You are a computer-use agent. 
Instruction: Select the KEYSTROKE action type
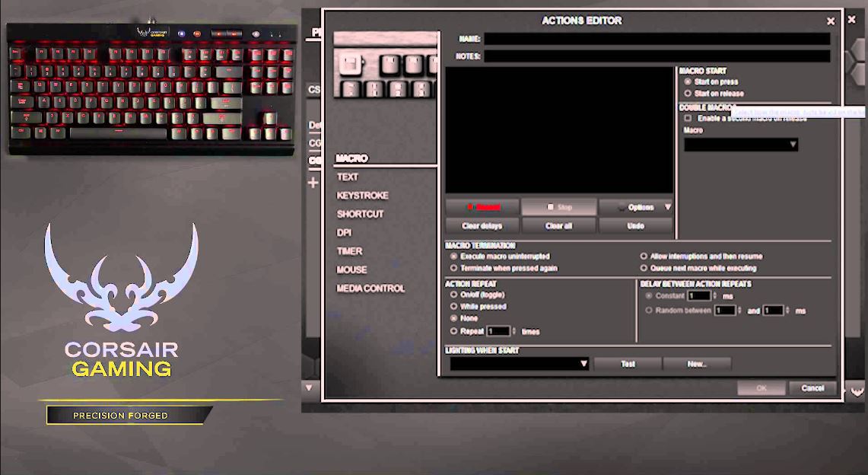coord(363,196)
